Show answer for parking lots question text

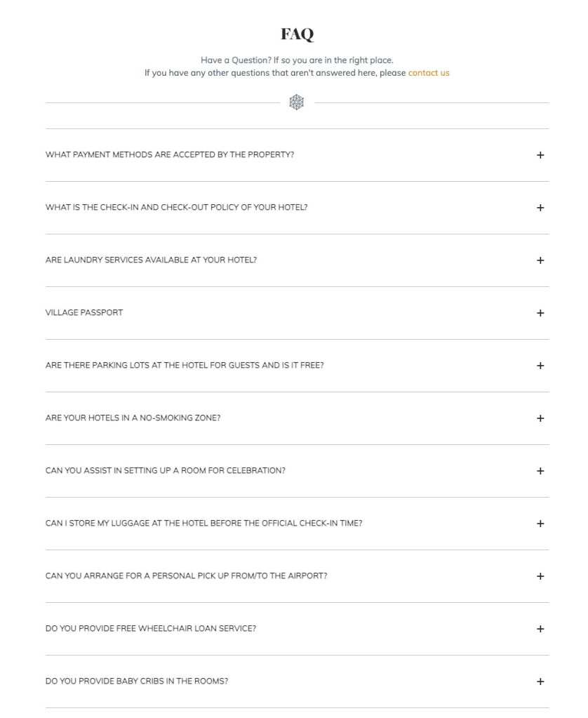184,366
